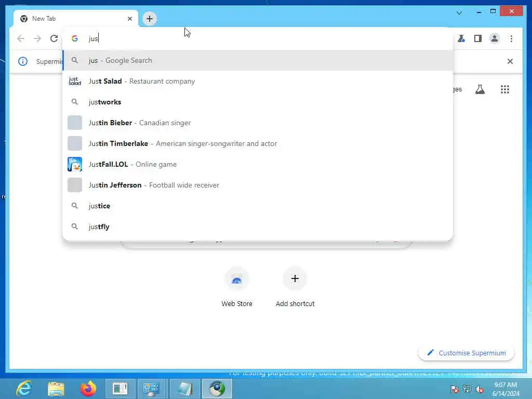Click the Action Center flag tray icon
This screenshot has width=532, height=399.
point(454,389)
